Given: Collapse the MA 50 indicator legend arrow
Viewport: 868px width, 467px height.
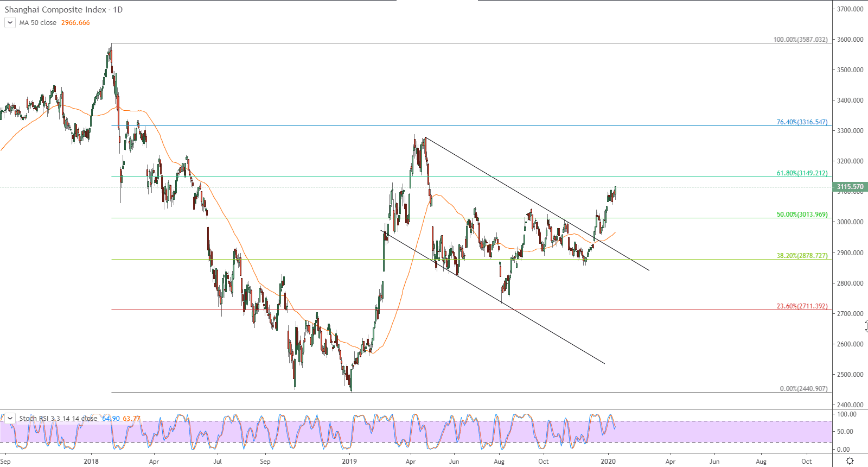Looking at the screenshot, I should click(10, 23).
